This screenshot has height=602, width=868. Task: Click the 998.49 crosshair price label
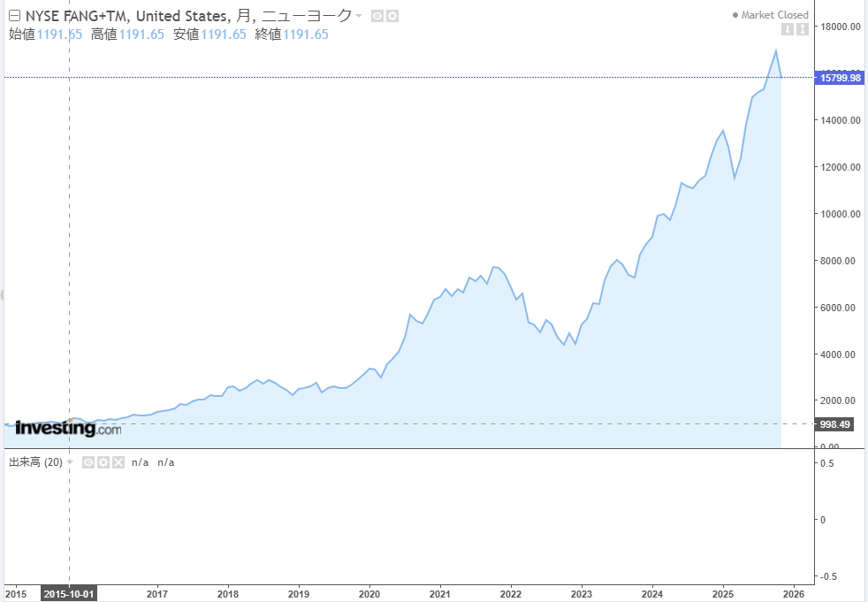[834, 423]
